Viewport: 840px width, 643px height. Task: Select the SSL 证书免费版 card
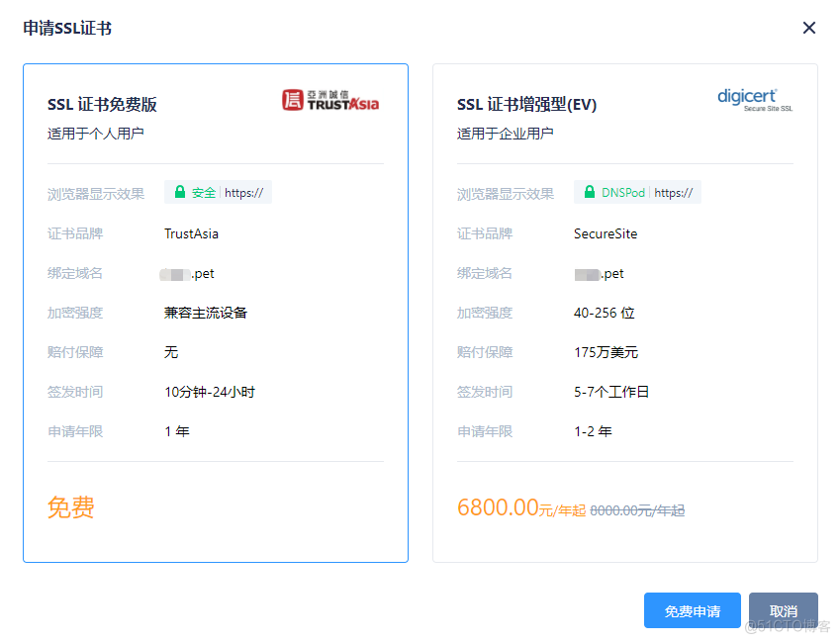(x=215, y=312)
